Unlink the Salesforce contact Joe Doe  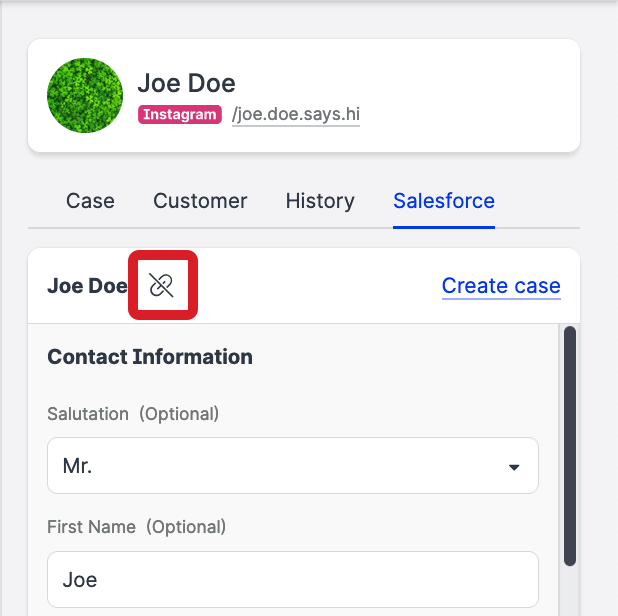click(162, 286)
